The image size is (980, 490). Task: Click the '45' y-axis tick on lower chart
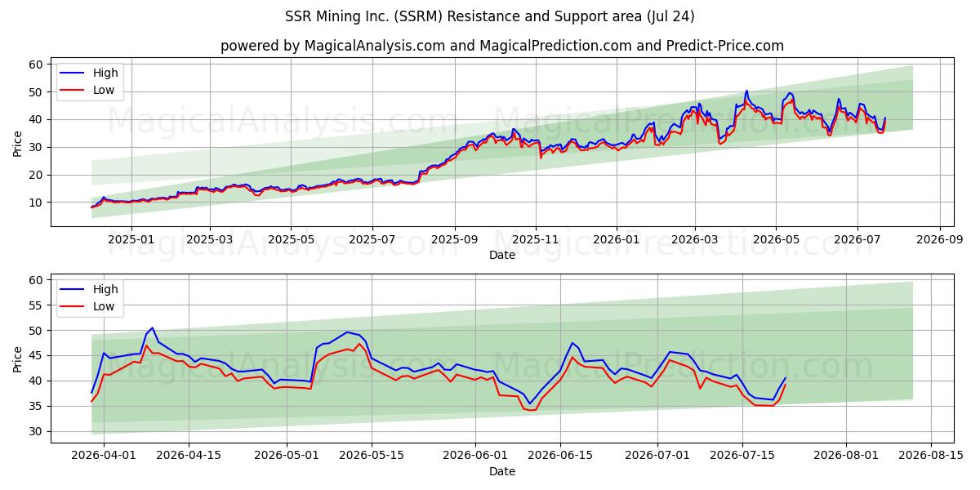point(35,356)
